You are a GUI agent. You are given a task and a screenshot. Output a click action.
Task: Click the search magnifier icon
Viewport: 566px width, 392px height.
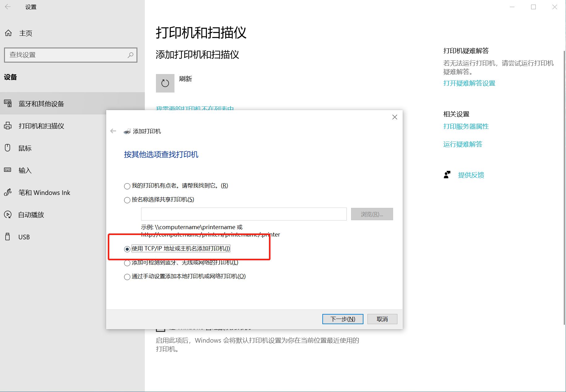pyautogui.click(x=130, y=55)
